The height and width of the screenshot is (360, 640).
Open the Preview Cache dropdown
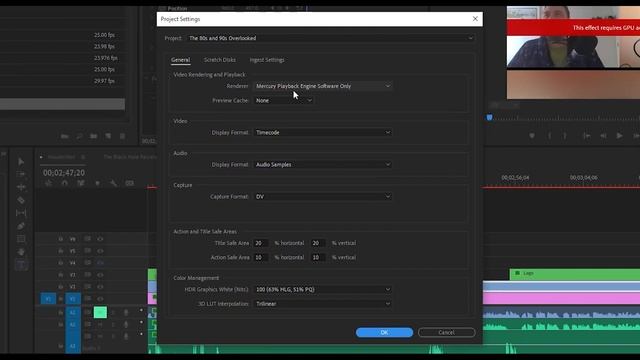coord(283,100)
